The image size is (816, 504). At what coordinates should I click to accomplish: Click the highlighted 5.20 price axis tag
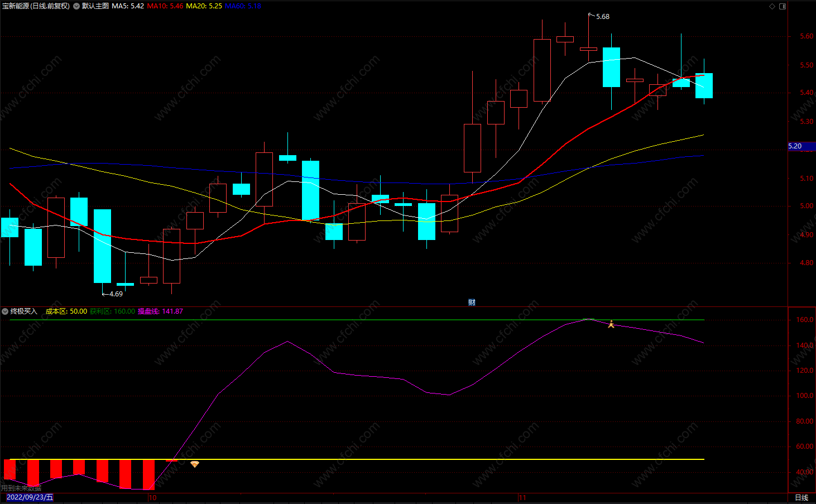[801, 146]
